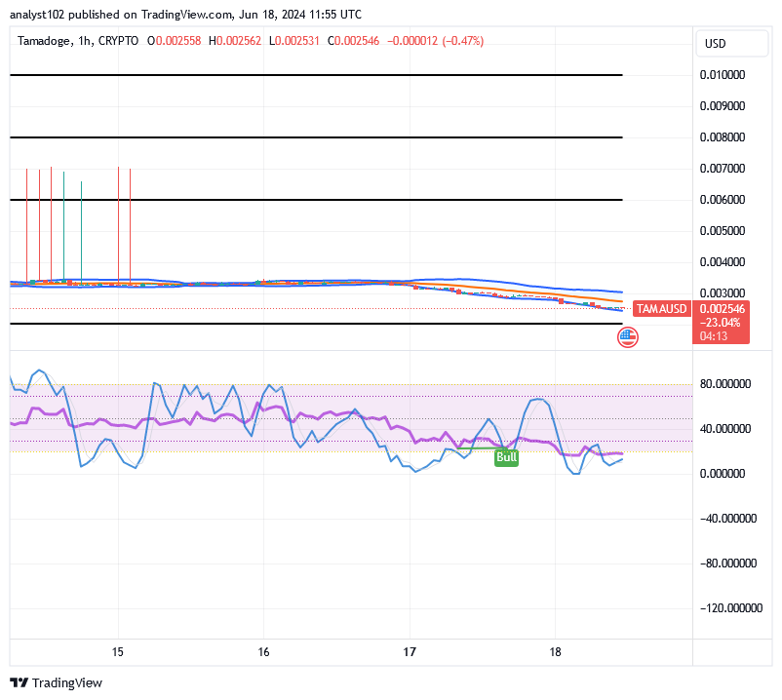Click the 0.007000 price axis label
The width and height of the screenshot is (782, 700).
[723, 169]
